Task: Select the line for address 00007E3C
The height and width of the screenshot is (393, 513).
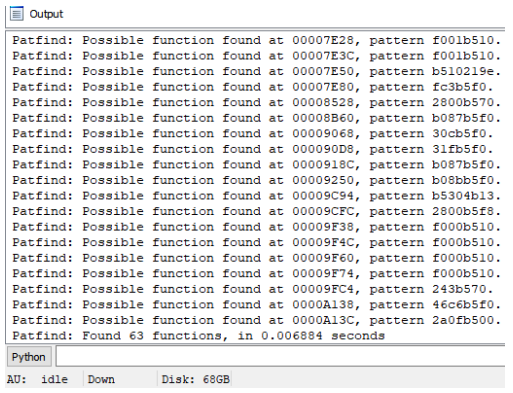Action: point(256,56)
